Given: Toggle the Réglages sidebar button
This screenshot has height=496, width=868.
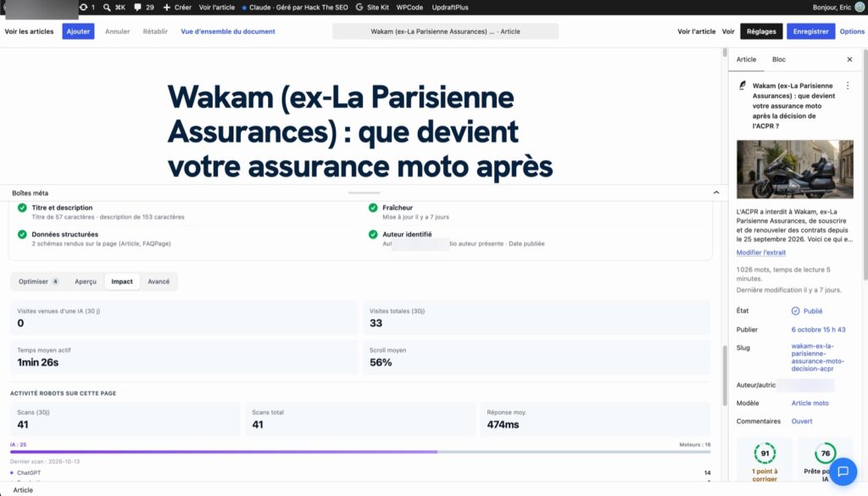Looking at the screenshot, I should pos(761,31).
